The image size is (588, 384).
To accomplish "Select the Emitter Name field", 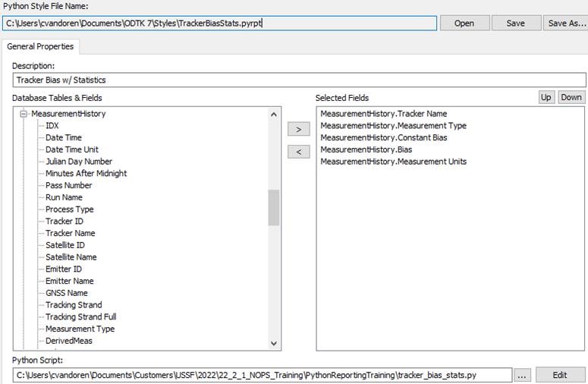I will 69,282.
